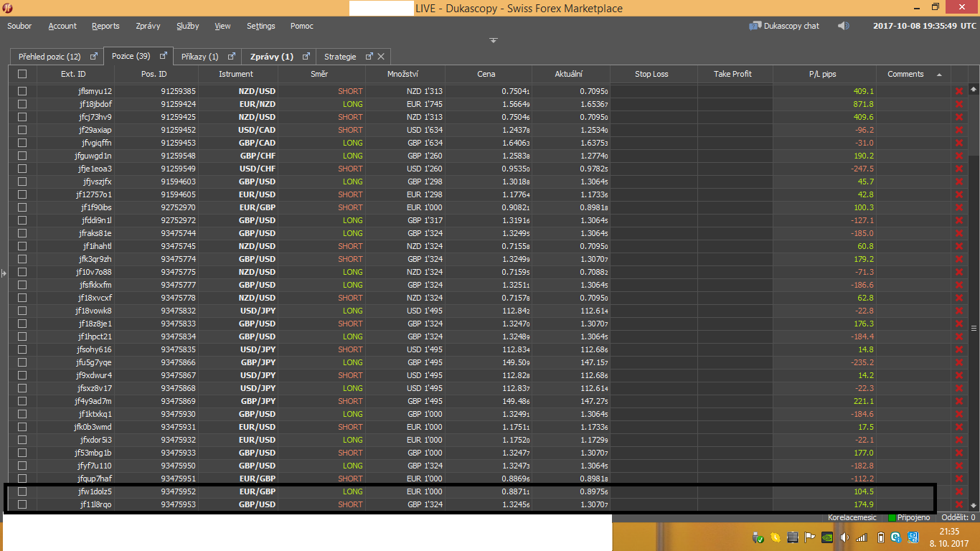Sort by the Směr column header
This screenshot has width=980, height=551.
click(321, 74)
